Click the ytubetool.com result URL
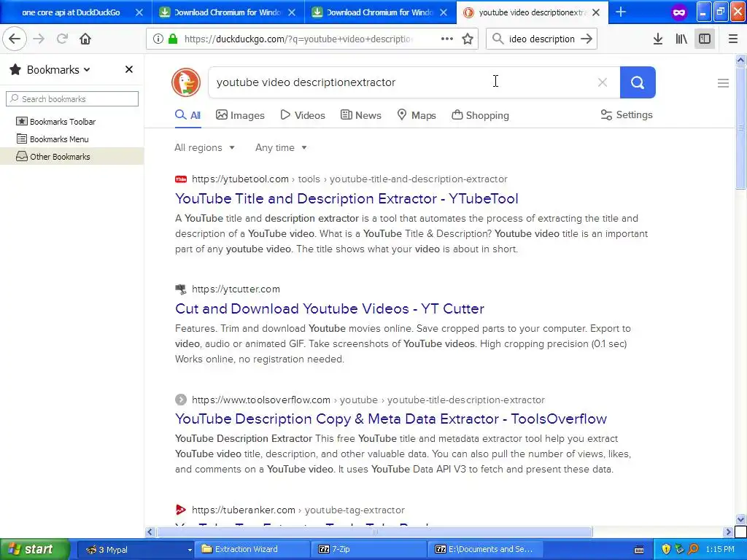 [x=349, y=179]
